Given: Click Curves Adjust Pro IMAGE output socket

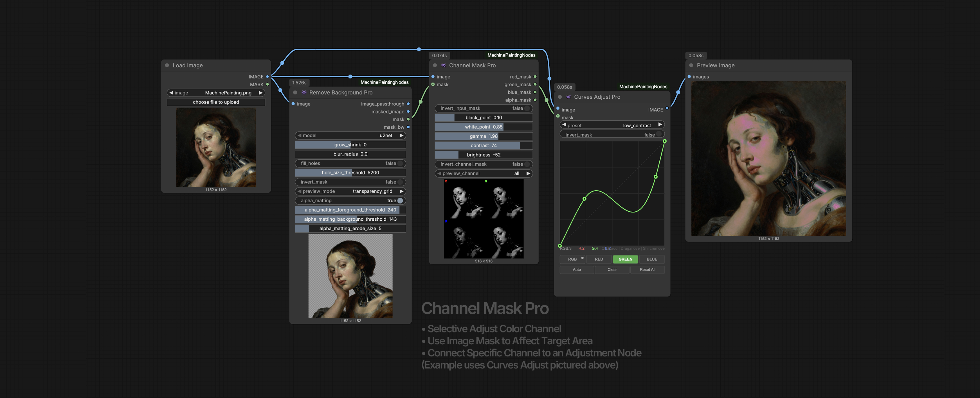Looking at the screenshot, I should click(667, 108).
